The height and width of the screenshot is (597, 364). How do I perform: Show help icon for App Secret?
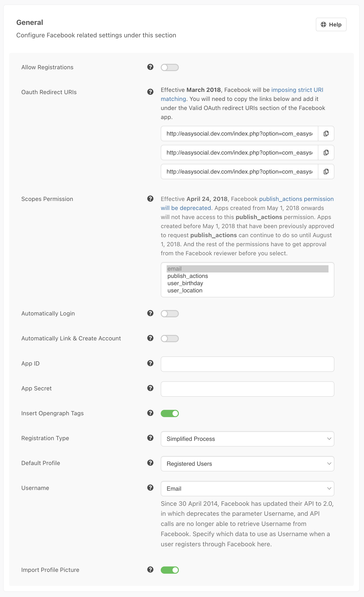pyautogui.click(x=150, y=388)
